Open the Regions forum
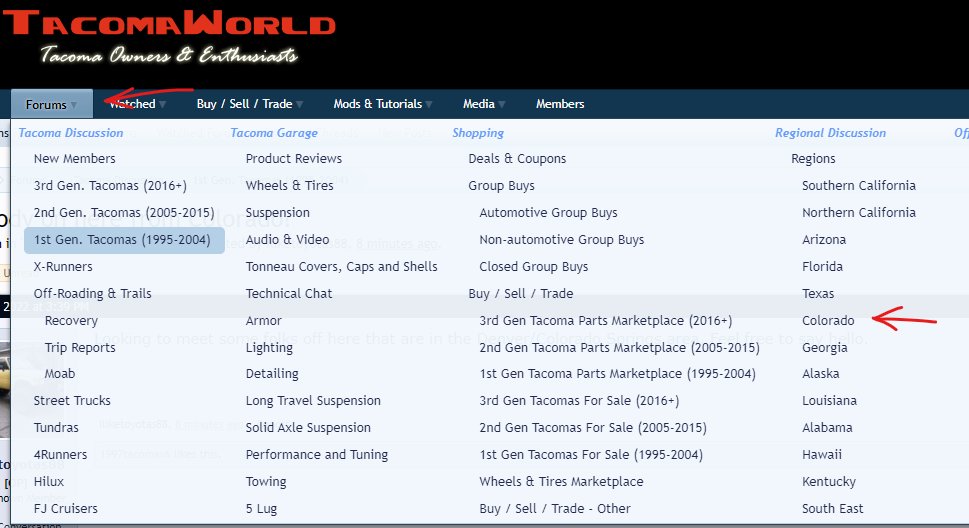Screen dimensions: 969x528 (813, 159)
